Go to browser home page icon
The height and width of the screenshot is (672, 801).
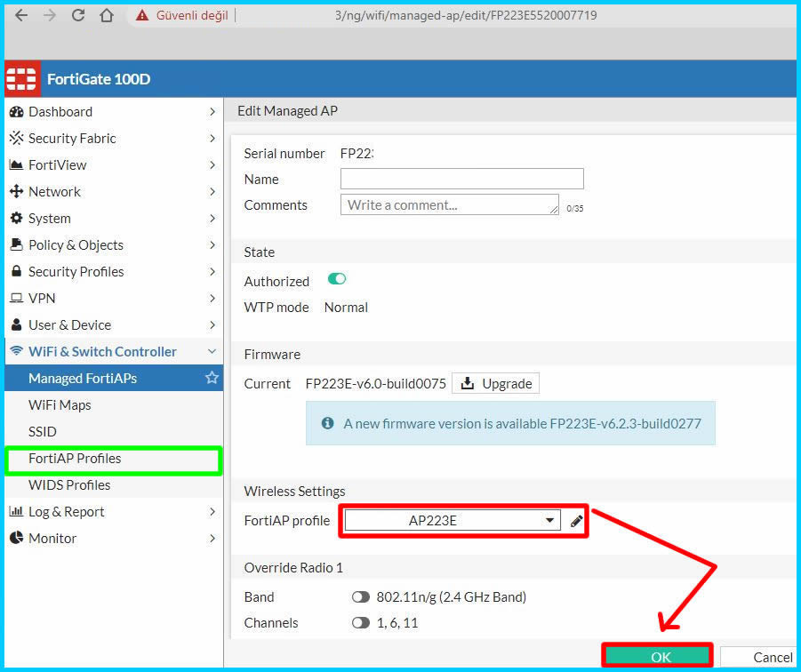coord(107,15)
